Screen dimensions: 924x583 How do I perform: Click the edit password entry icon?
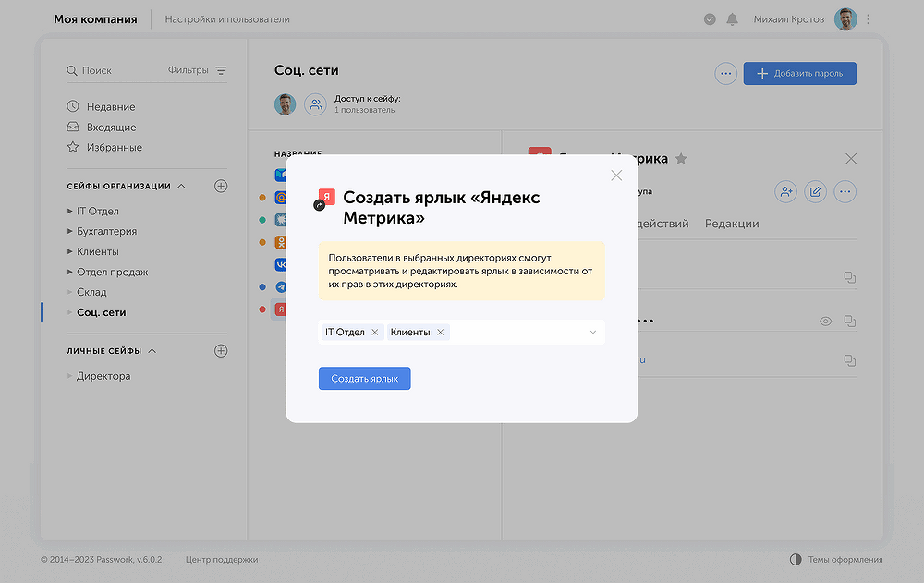(x=815, y=192)
